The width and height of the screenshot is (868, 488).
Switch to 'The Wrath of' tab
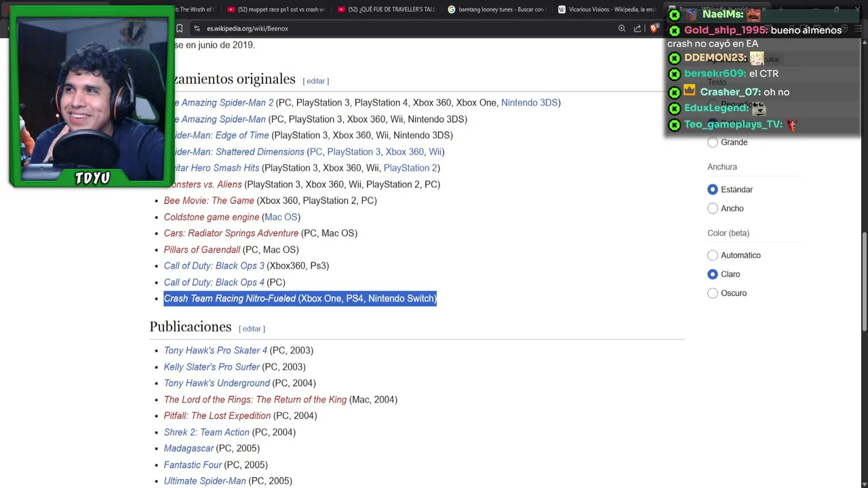(x=197, y=9)
